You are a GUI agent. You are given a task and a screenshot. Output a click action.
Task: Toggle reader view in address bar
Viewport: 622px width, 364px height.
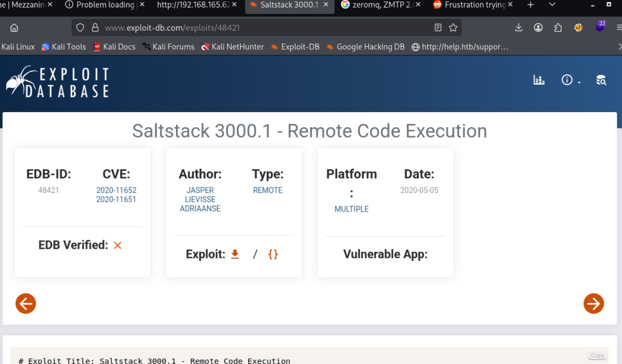[x=438, y=28]
